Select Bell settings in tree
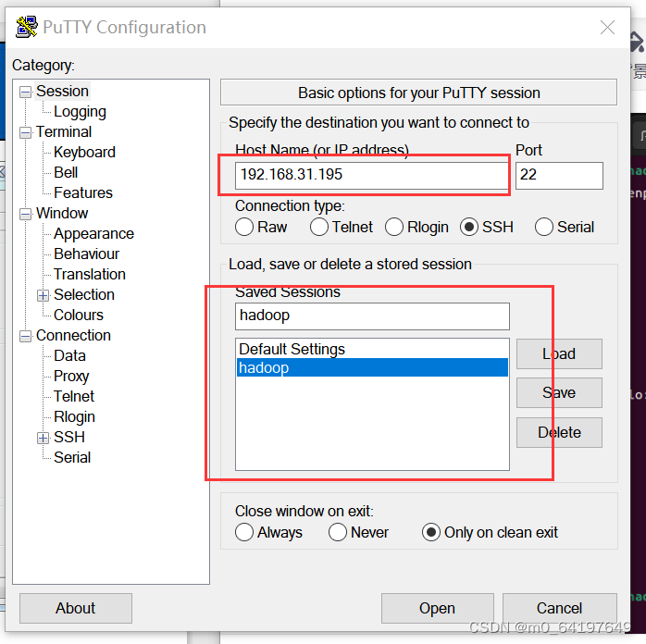Viewport: 646px width, 644px height. pos(66,172)
